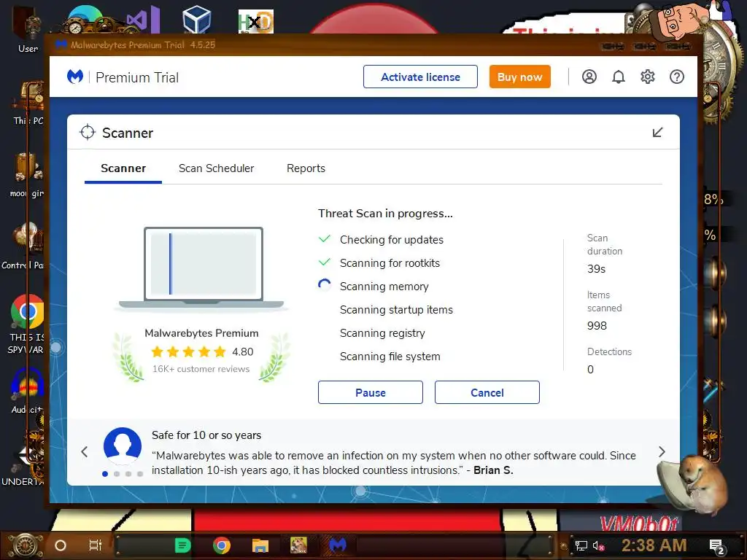The image size is (747, 560).
Task: Select third review carousel dot
Action: 128,474
